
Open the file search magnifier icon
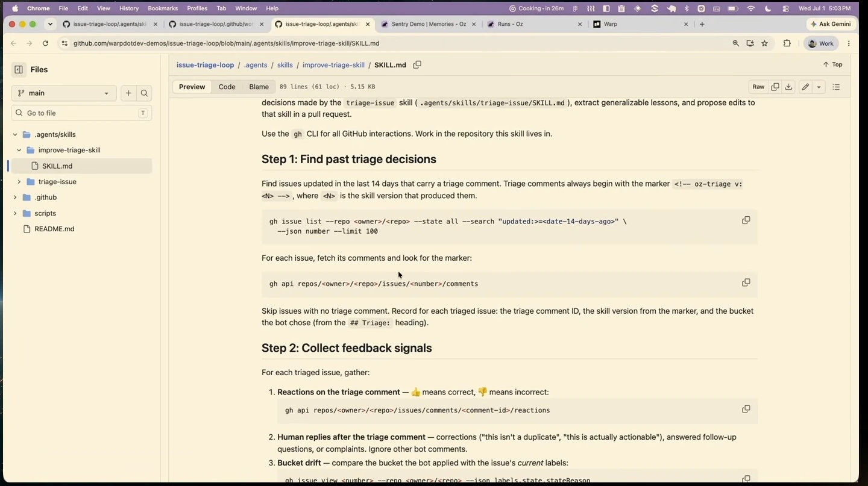point(144,93)
